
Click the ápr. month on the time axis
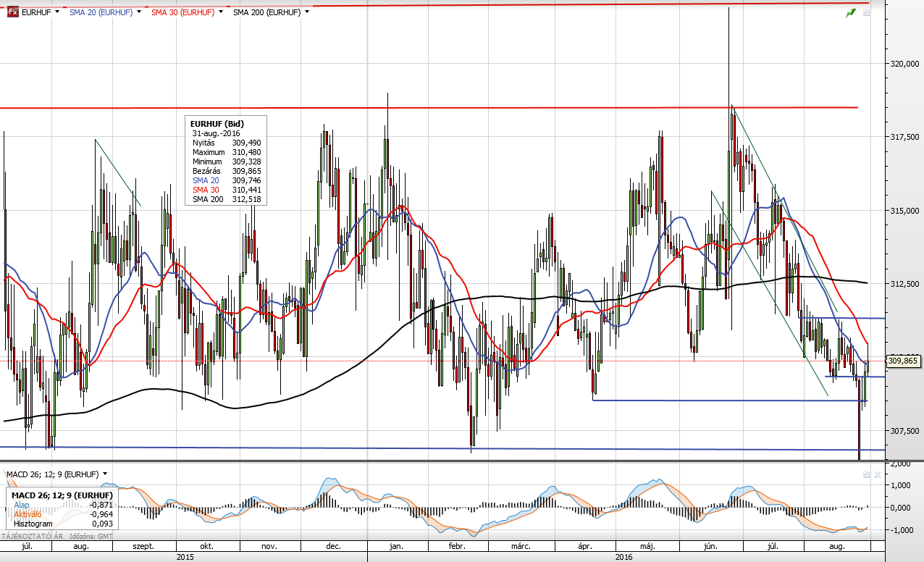tap(586, 547)
